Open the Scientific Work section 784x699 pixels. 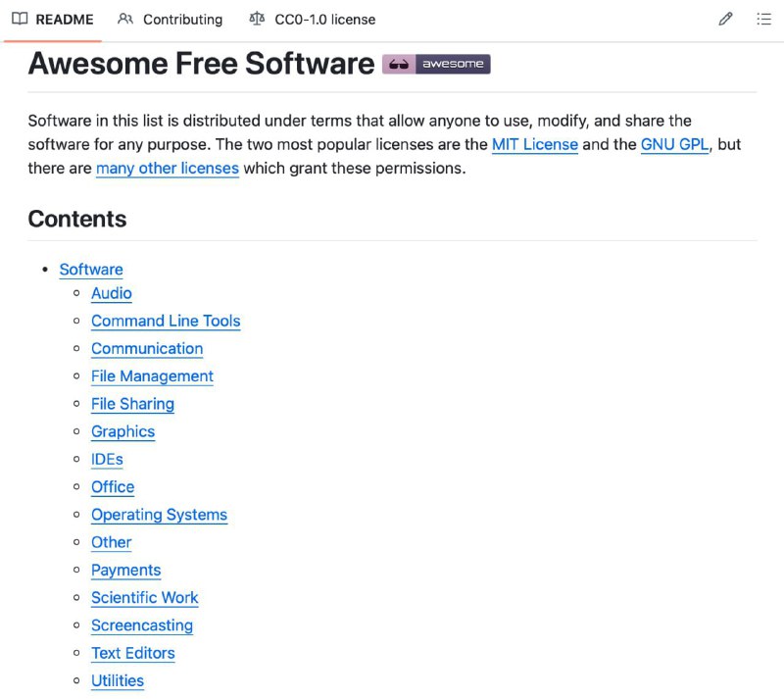[x=144, y=598]
